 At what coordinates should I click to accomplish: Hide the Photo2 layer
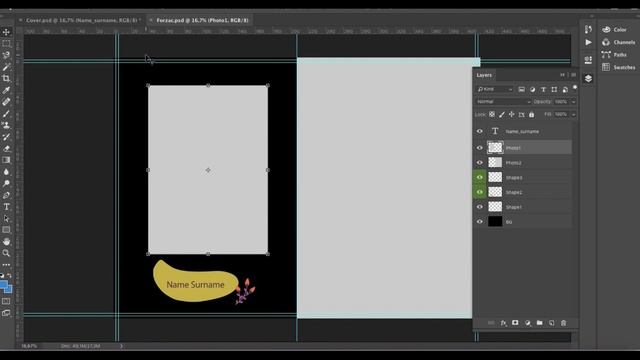pyautogui.click(x=480, y=162)
